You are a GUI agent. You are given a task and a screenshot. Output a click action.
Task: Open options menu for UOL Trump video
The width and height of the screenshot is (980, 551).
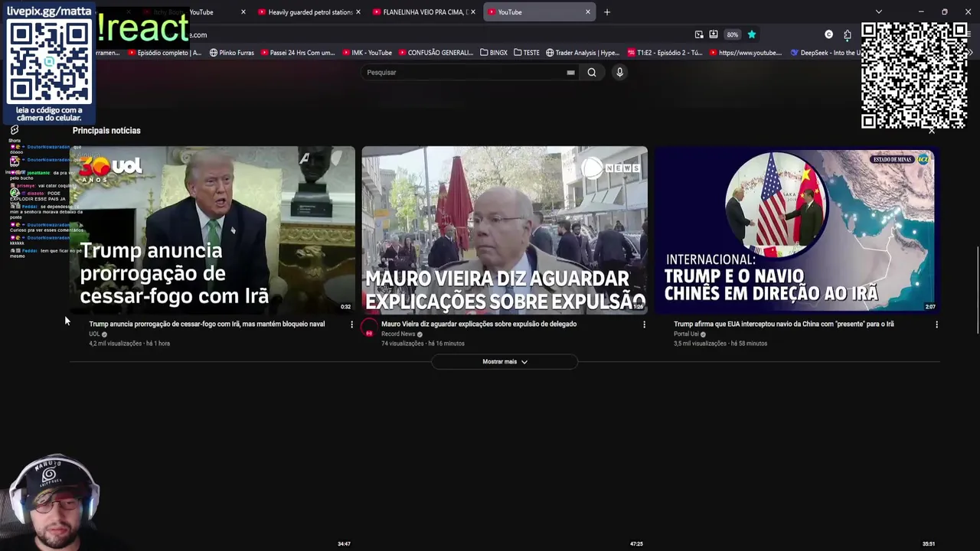[351, 324]
